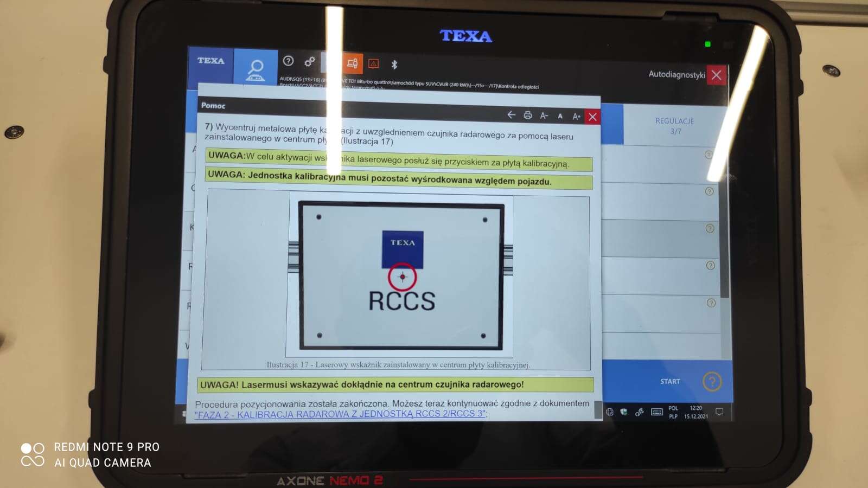Close the Pomoc help window
The width and height of the screenshot is (868, 488).
[592, 117]
